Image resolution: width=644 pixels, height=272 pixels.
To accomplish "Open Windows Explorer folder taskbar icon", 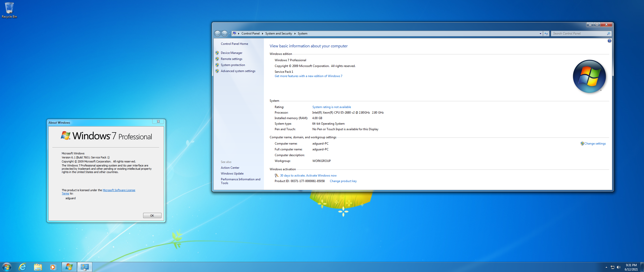I will pos(38,267).
